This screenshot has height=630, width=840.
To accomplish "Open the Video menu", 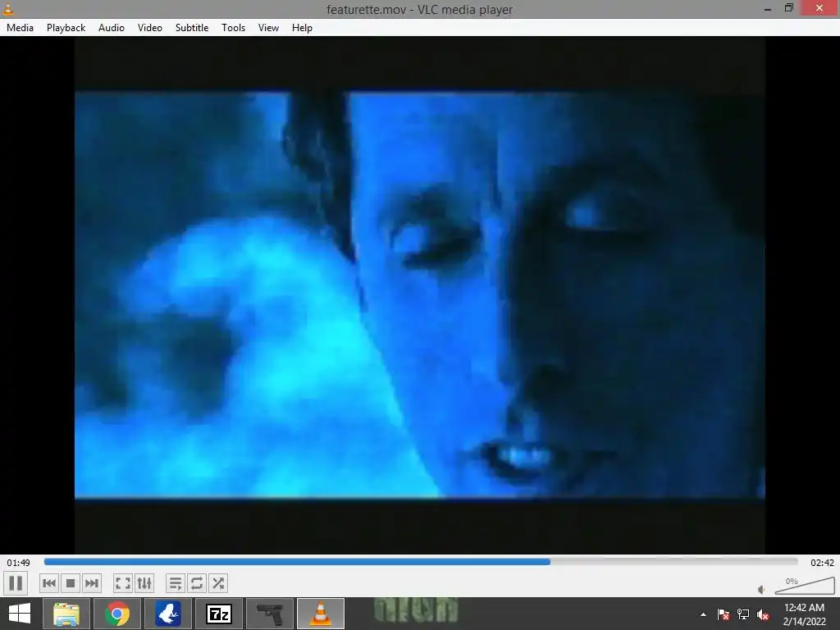I will coord(150,28).
